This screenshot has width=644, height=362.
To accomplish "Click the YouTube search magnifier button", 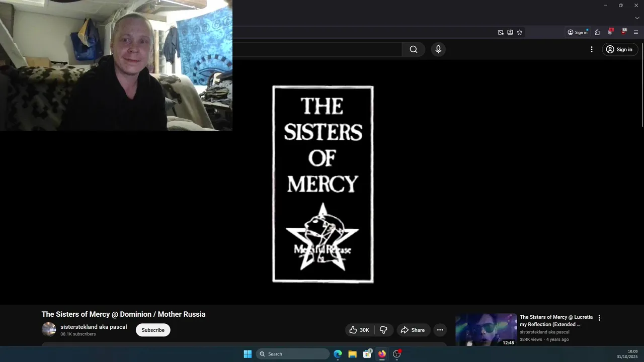I will point(414,49).
